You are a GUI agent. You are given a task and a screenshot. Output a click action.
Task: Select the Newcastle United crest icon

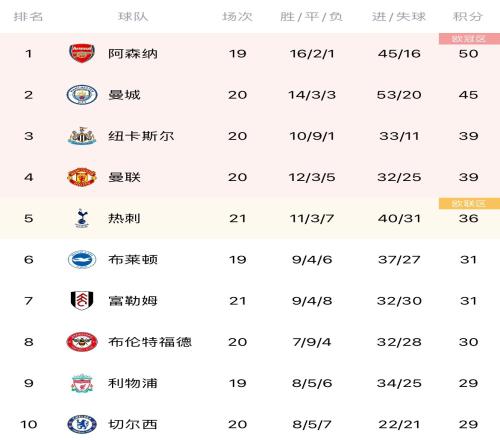click(x=82, y=136)
